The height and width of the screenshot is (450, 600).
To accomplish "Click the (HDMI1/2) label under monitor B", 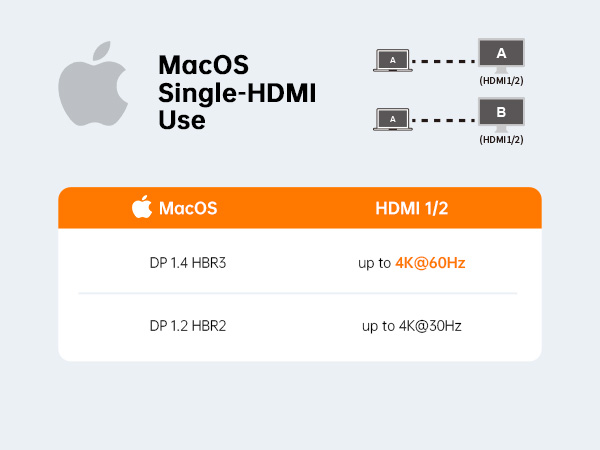I will (x=502, y=140).
